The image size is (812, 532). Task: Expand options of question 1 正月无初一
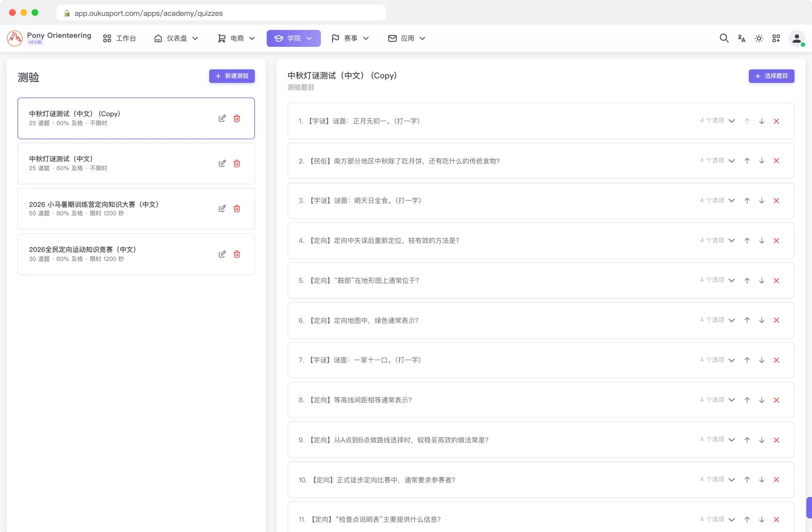pos(732,121)
